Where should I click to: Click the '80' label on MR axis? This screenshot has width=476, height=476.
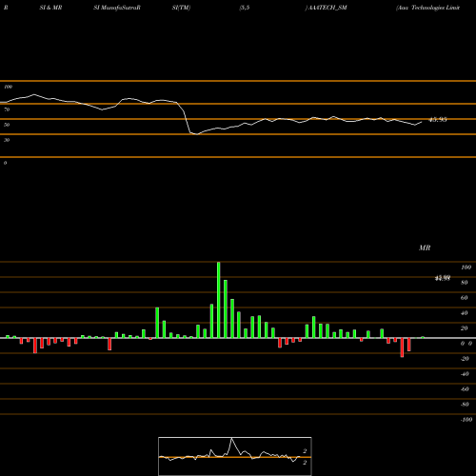[465, 283]
